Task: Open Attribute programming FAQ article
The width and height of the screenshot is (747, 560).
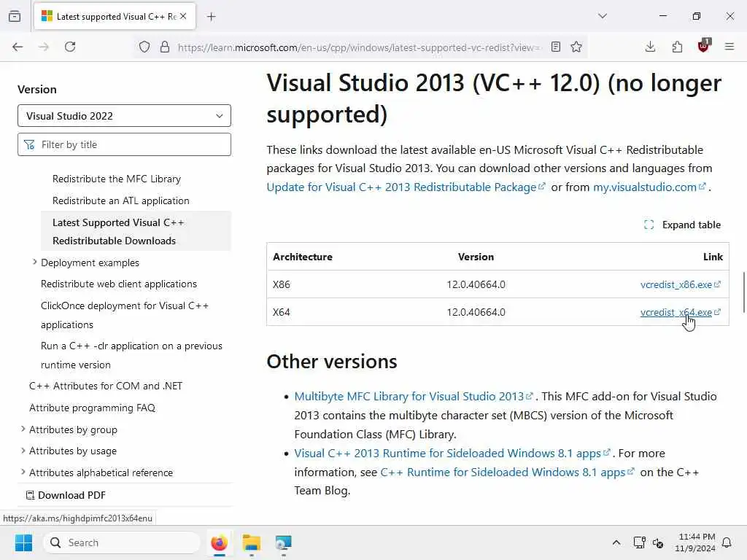Action: (x=93, y=408)
